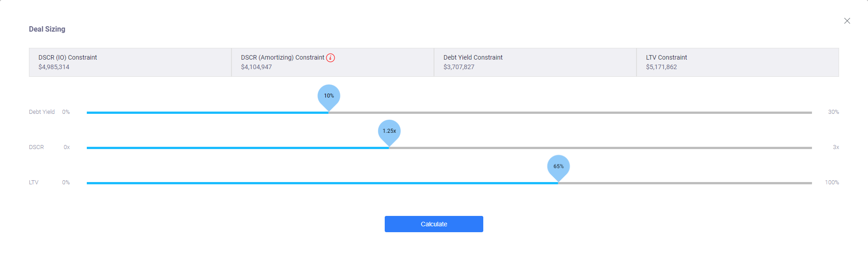Click the gray unfilled part of LTV track
Image resolution: width=868 pixels, height=276 pixels.
click(x=685, y=183)
